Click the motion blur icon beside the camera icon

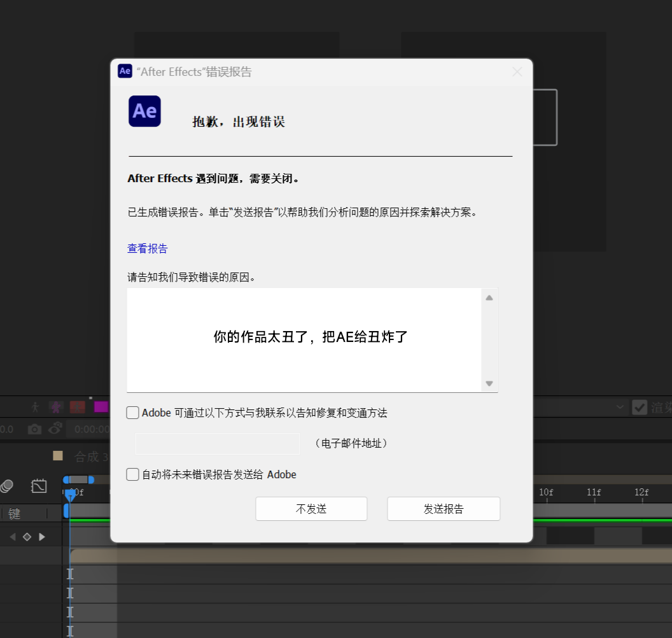tap(55, 428)
